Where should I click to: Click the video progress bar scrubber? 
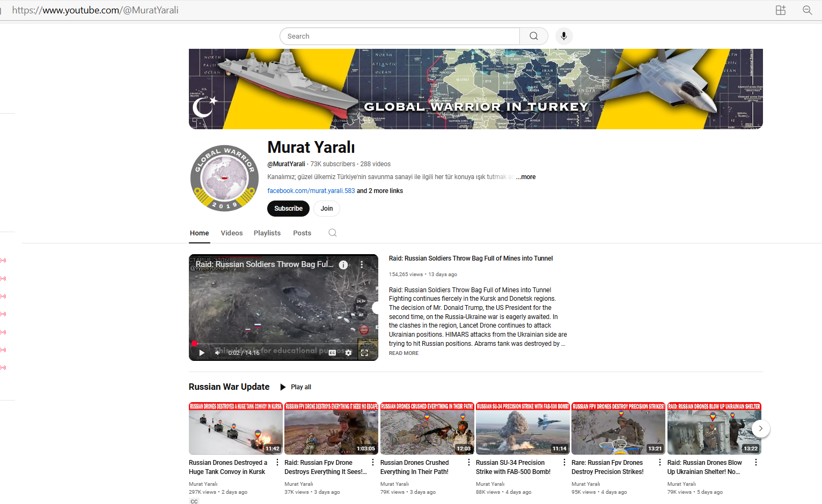(194, 344)
